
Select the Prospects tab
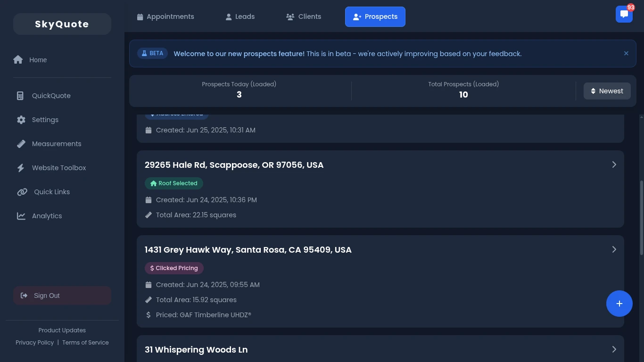coord(375,17)
